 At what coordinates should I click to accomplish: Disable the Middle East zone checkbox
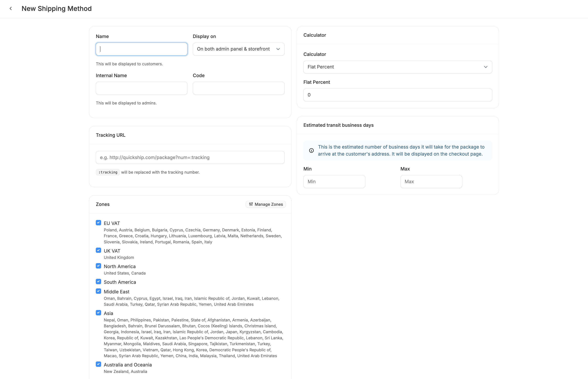point(98,291)
